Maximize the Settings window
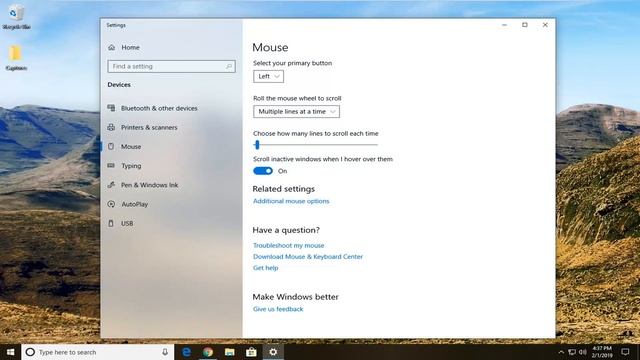 [x=525, y=25]
